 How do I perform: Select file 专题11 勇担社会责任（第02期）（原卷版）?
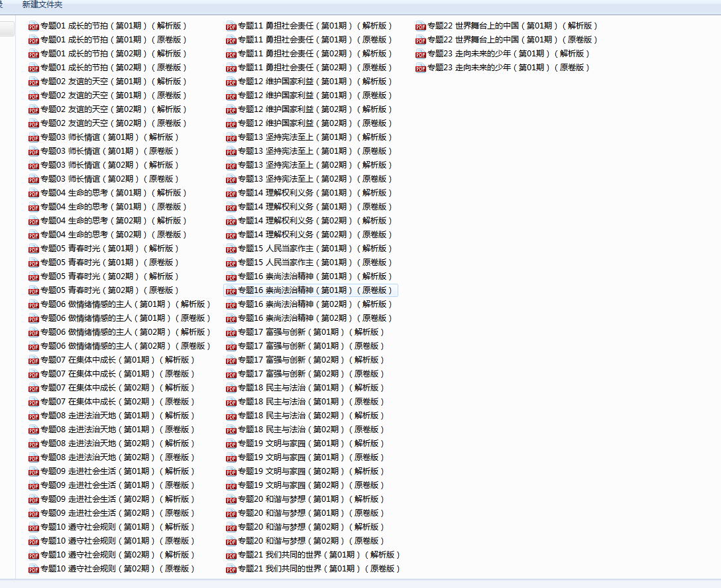310,68
